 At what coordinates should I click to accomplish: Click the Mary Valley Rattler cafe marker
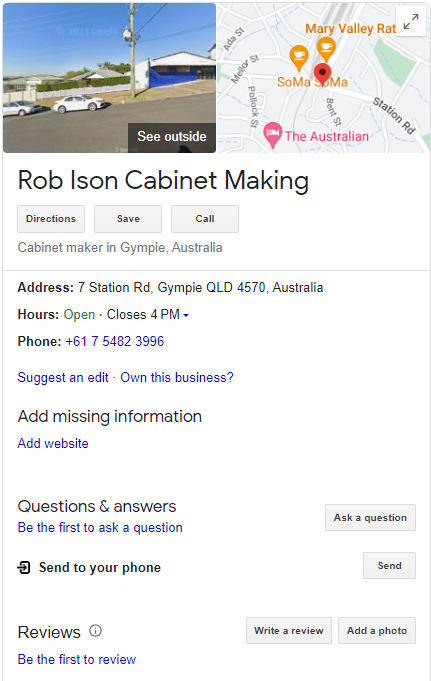(325, 49)
